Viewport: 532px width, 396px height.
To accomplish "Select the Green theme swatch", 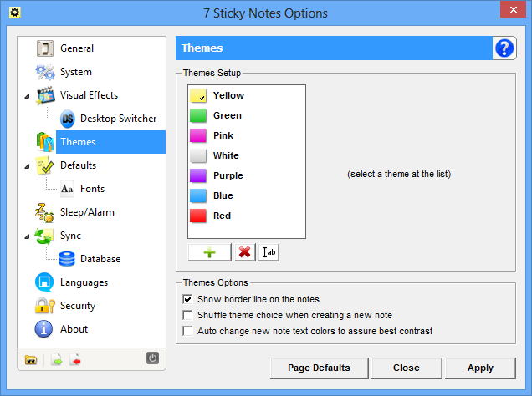I will [x=198, y=115].
